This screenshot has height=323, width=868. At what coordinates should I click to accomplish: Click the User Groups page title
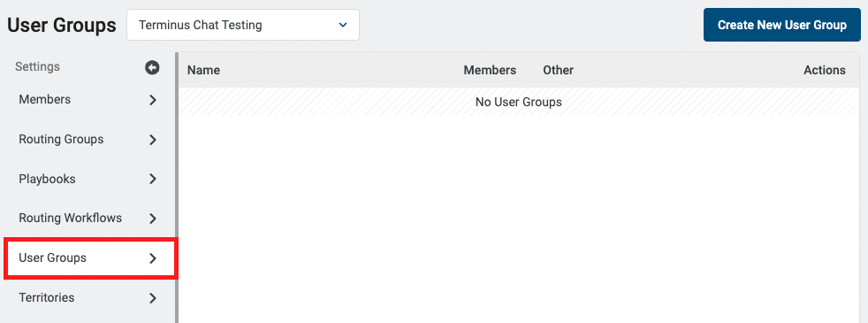tap(62, 26)
